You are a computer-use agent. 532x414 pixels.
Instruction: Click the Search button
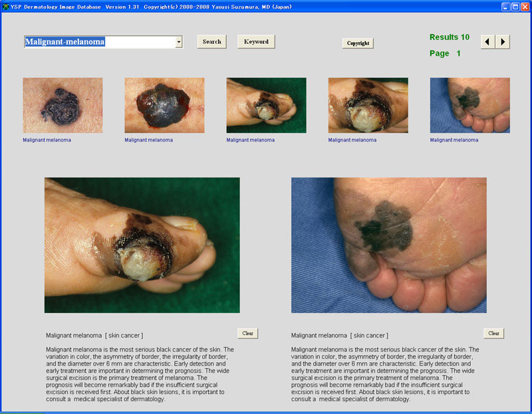(211, 42)
